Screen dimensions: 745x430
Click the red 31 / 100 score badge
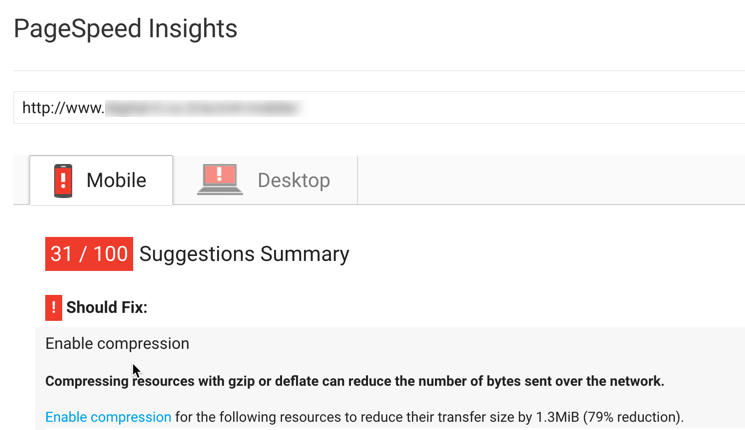89,254
